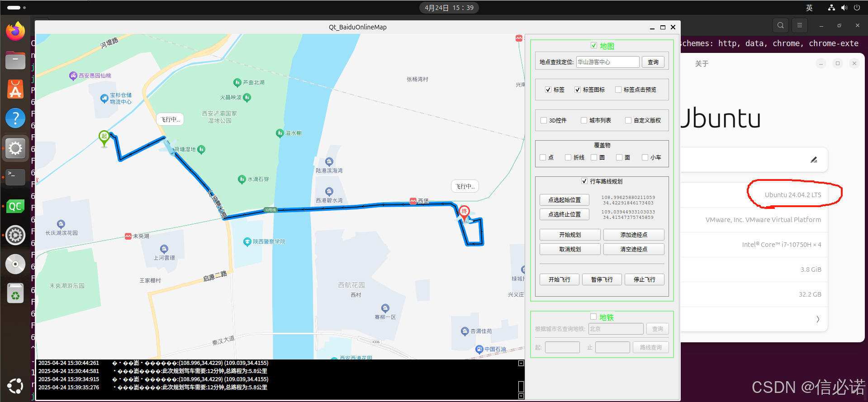This screenshot has width=868, height=402.
Task: Toggle the 行车路线规划 checkbox
Action: click(x=584, y=181)
